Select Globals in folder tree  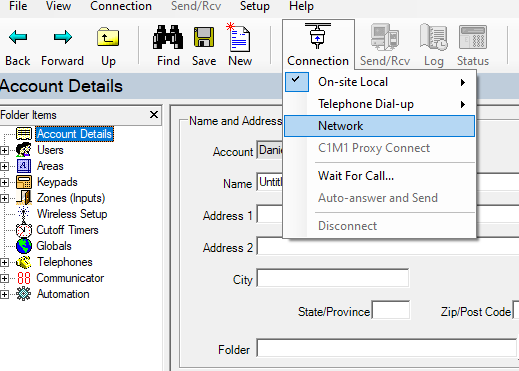coord(54,246)
